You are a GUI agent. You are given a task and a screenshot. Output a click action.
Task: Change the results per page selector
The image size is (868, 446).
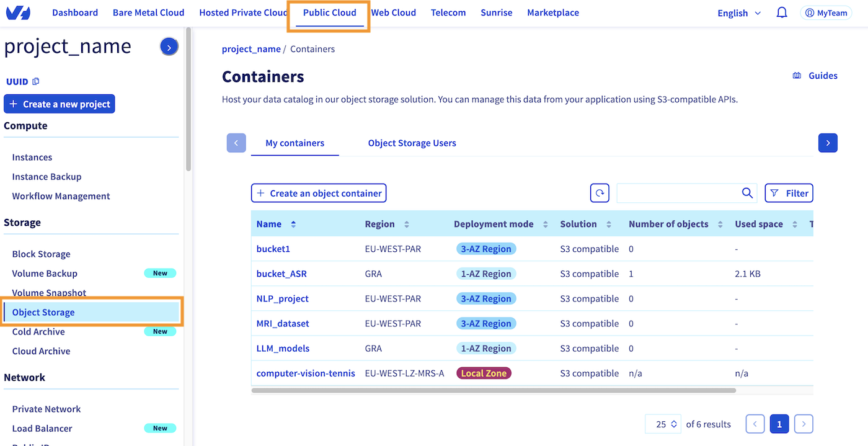click(663, 424)
